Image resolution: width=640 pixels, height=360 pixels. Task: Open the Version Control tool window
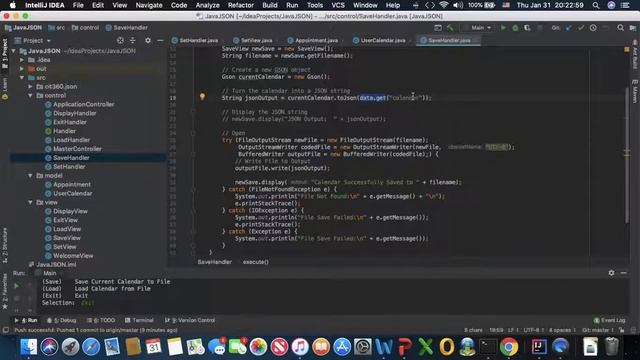190,320
